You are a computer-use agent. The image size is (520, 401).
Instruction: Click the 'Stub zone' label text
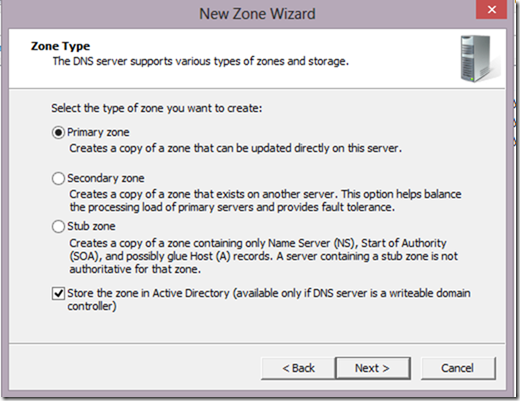91,226
